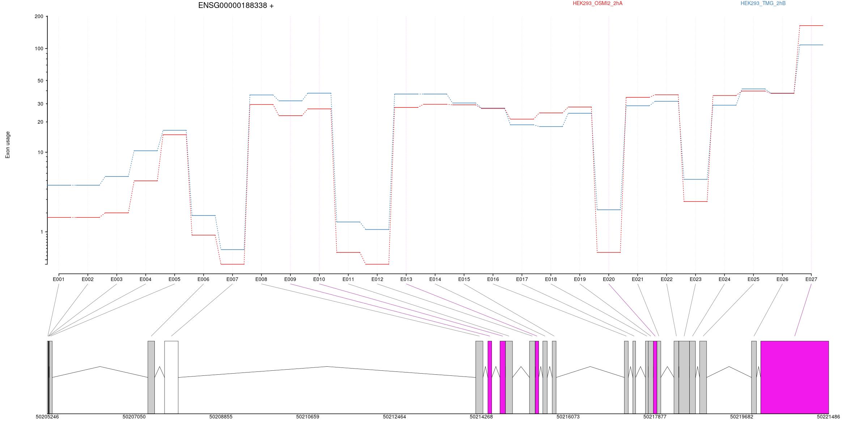
Task: Click the blue E007 usage line segment
Action: coord(233,250)
